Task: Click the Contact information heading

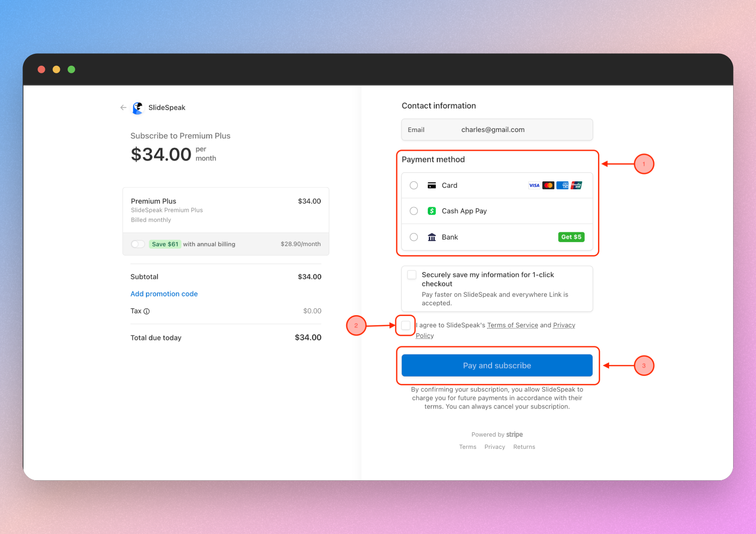Action: (x=439, y=106)
